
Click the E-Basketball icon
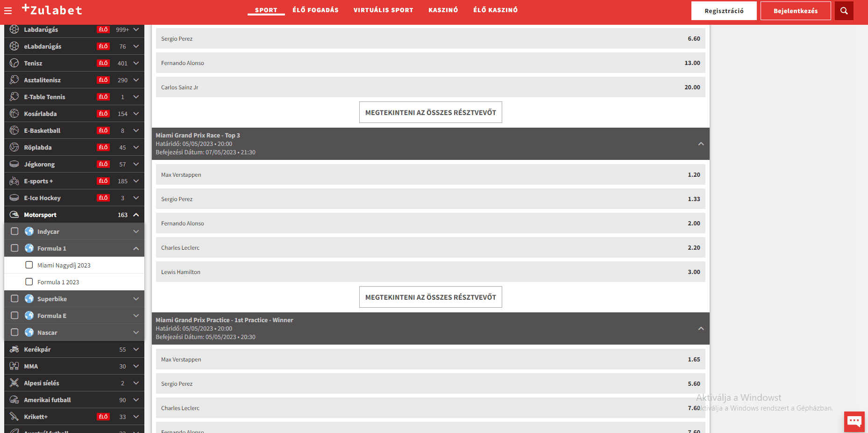[x=14, y=130]
